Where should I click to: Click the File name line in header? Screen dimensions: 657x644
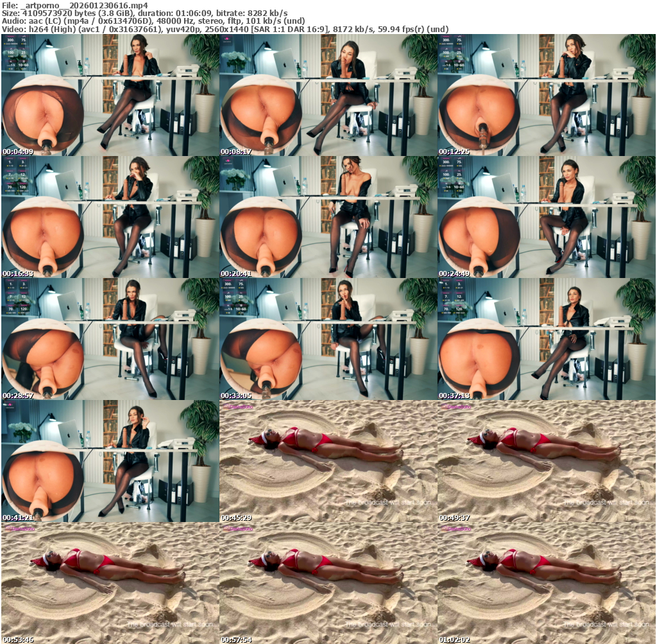point(75,5)
